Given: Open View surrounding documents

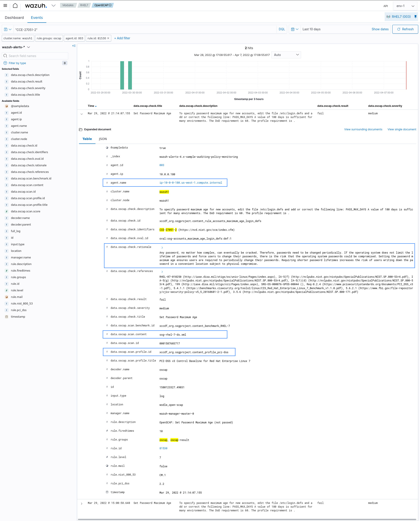Looking at the screenshot, I should click(x=363, y=129).
